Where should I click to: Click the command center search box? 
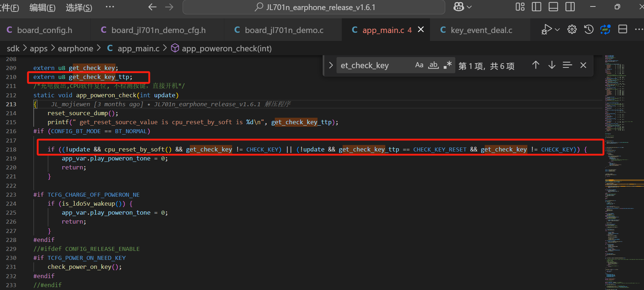point(314,7)
